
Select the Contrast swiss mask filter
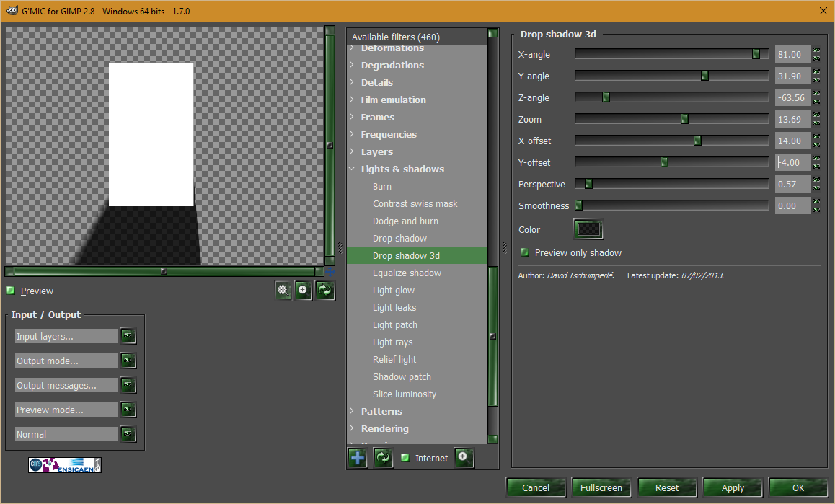click(x=415, y=203)
